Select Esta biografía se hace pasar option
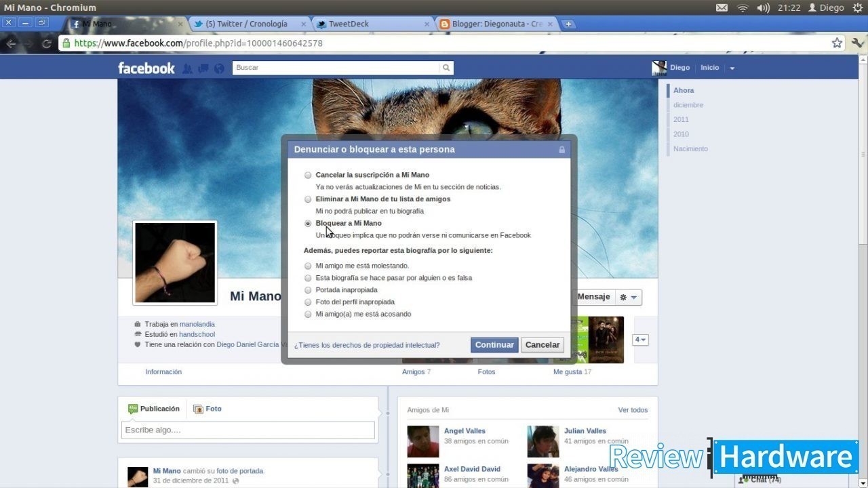Image resolution: width=868 pixels, height=488 pixels. point(309,278)
